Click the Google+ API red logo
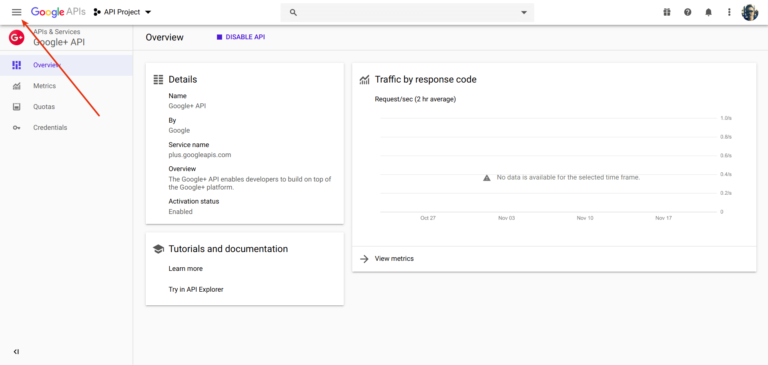This screenshot has height=365, width=768. (x=17, y=37)
